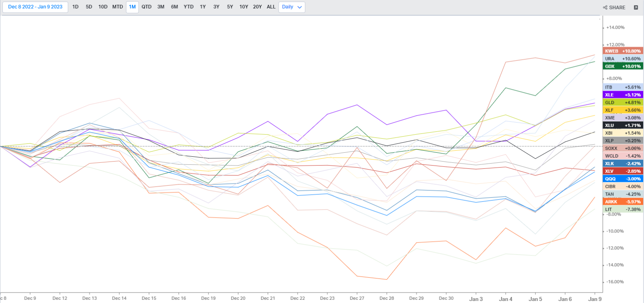This screenshot has height=303, width=644.
Task: Choose the ALL time range
Action: pos(271,7)
